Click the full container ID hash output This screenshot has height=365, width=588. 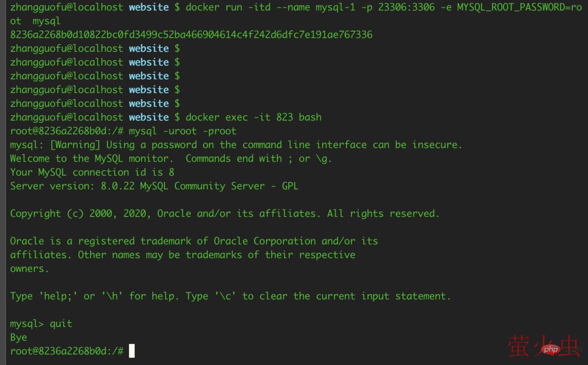pyautogui.click(x=191, y=35)
